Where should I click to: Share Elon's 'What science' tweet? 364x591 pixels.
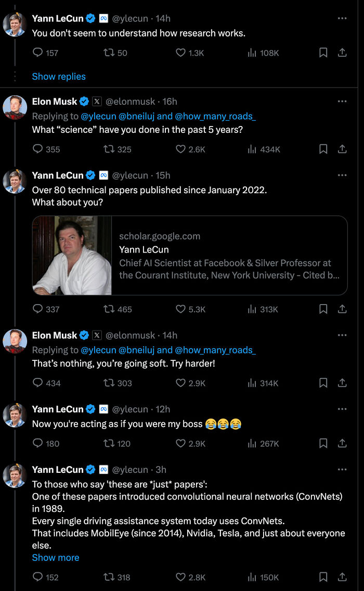[x=342, y=149]
